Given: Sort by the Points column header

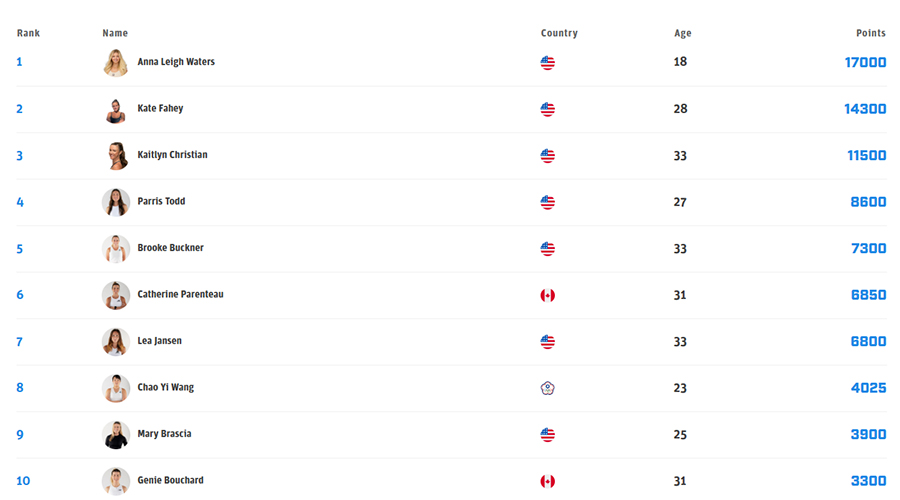Looking at the screenshot, I should tap(870, 33).
